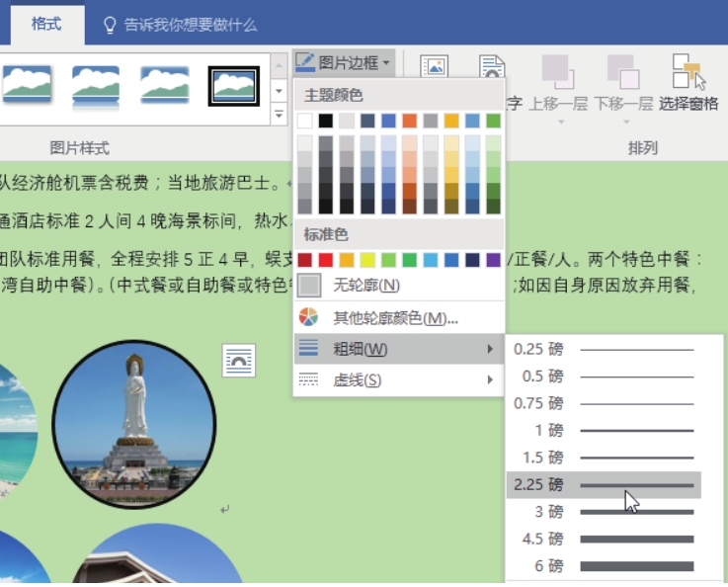Viewport: 728px width, 587px height.
Task: Click the 告诉我你想要做什么 search box
Action: coord(191,25)
